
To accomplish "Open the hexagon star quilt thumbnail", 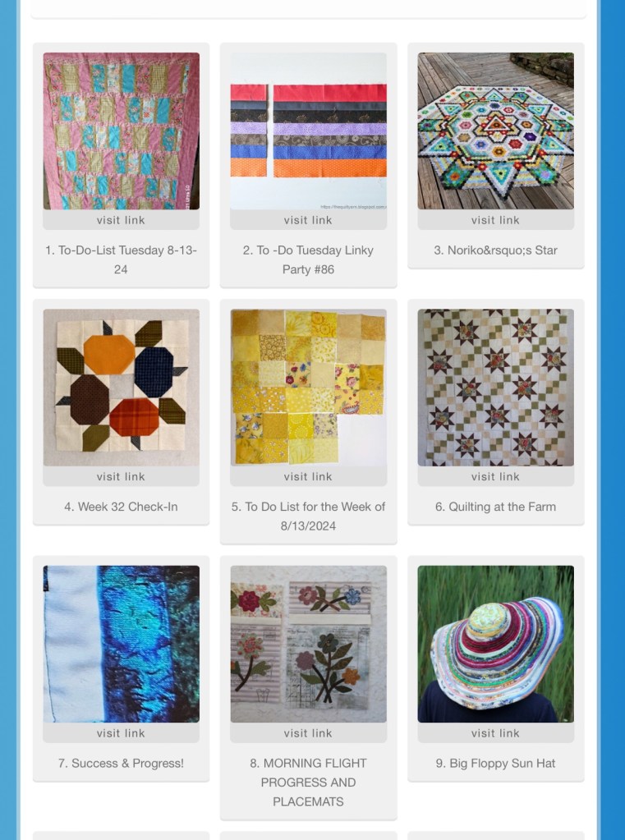I will 495,131.
